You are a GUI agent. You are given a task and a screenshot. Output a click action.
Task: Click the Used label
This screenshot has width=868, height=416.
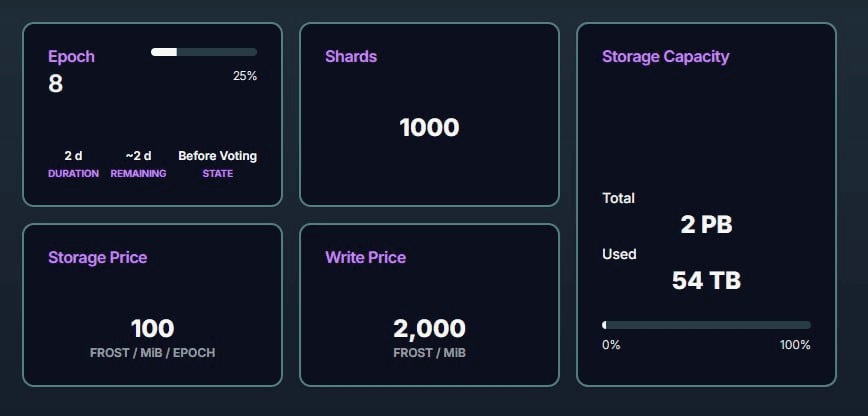tap(619, 254)
